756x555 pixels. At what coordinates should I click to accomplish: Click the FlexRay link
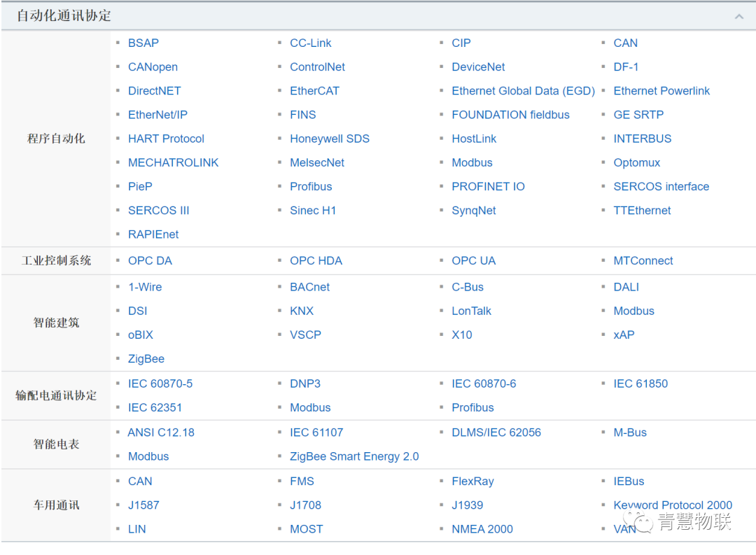(x=472, y=482)
